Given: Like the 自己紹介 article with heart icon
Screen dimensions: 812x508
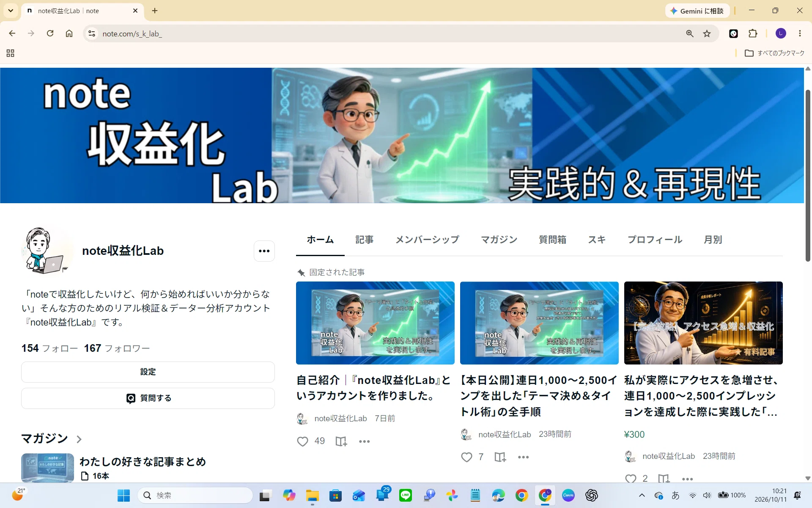Looking at the screenshot, I should click(x=302, y=442).
